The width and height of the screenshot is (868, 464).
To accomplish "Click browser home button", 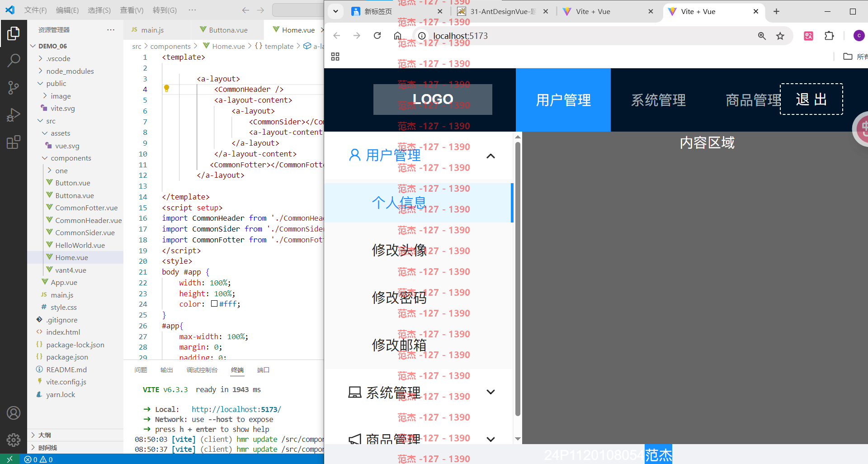I will pos(397,36).
